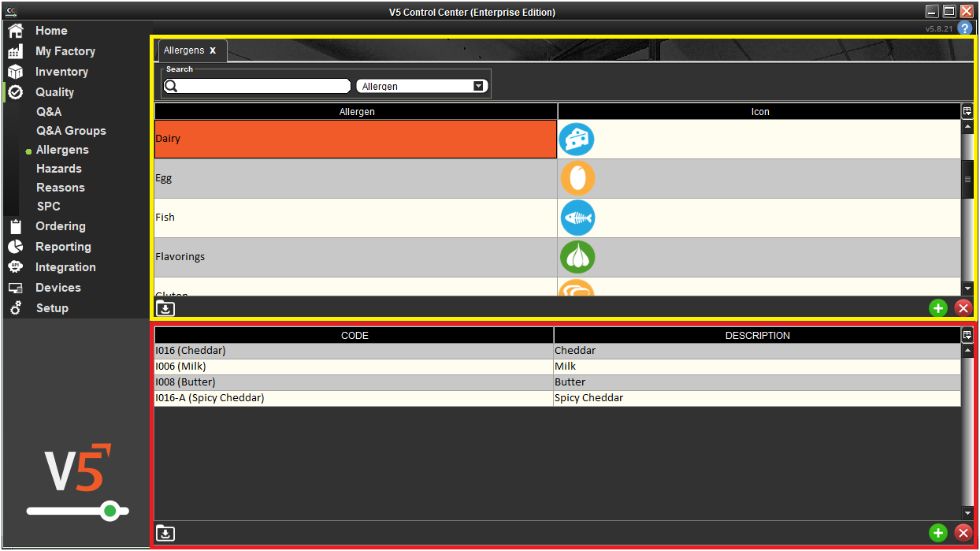The image size is (980, 551).
Task: Open the Reporting section
Action: (62, 247)
